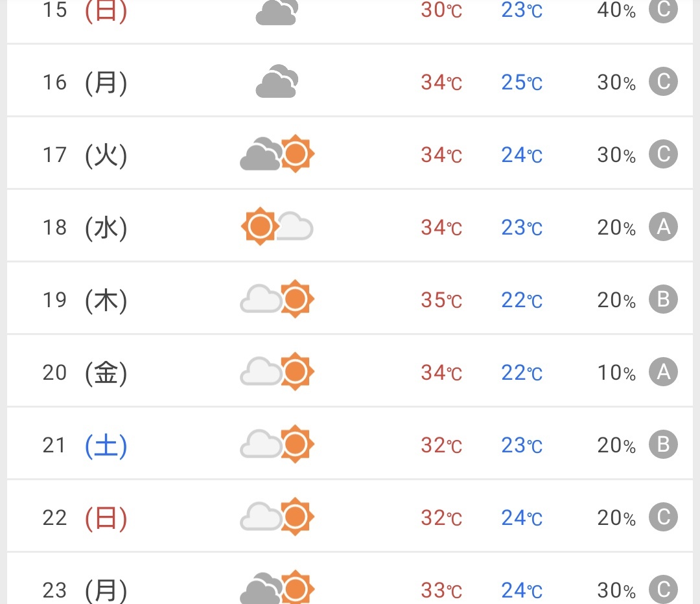The width and height of the screenshot is (700, 604).
Task: Click the reliability C badge on the 16th
Action: (x=663, y=81)
